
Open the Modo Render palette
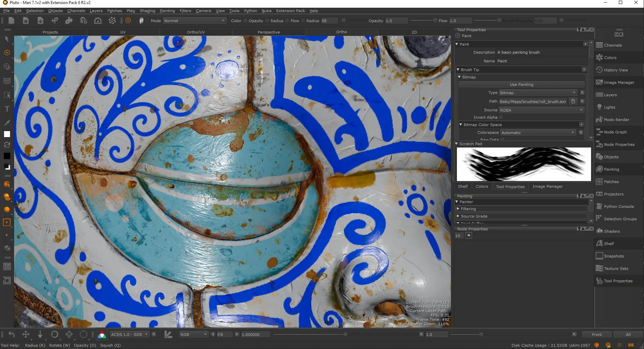tap(616, 120)
